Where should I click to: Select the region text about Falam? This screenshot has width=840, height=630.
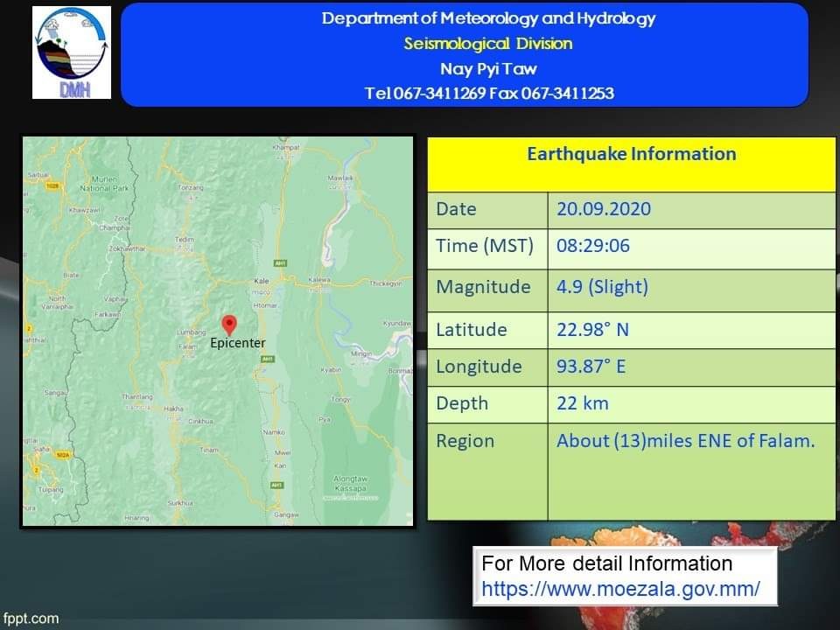[x=685, y=441]
